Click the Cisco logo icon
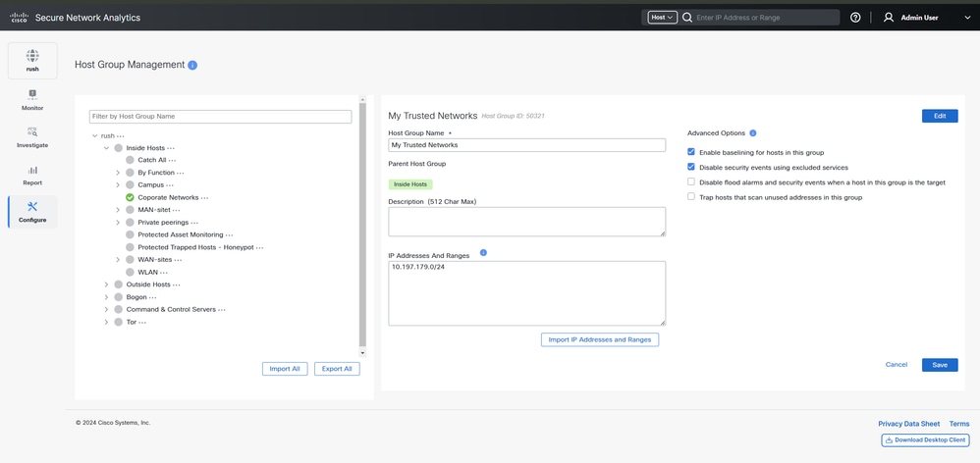The height and width of the screenshot is (463, 980). [20, 18]
